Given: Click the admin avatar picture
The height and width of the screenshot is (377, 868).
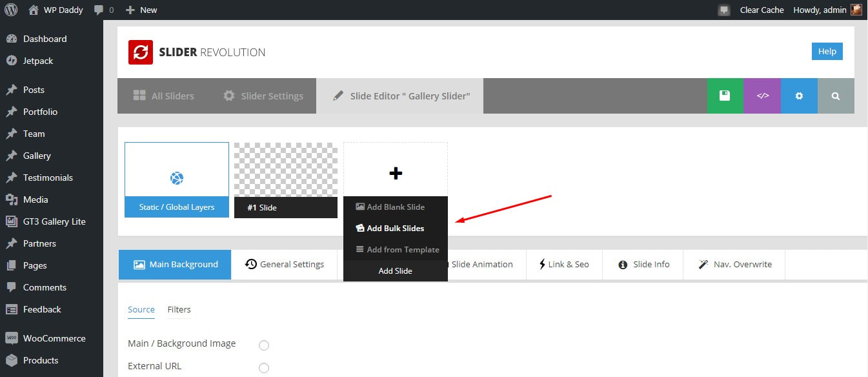Looking at the screenshot, I should [x=856, y=10].
